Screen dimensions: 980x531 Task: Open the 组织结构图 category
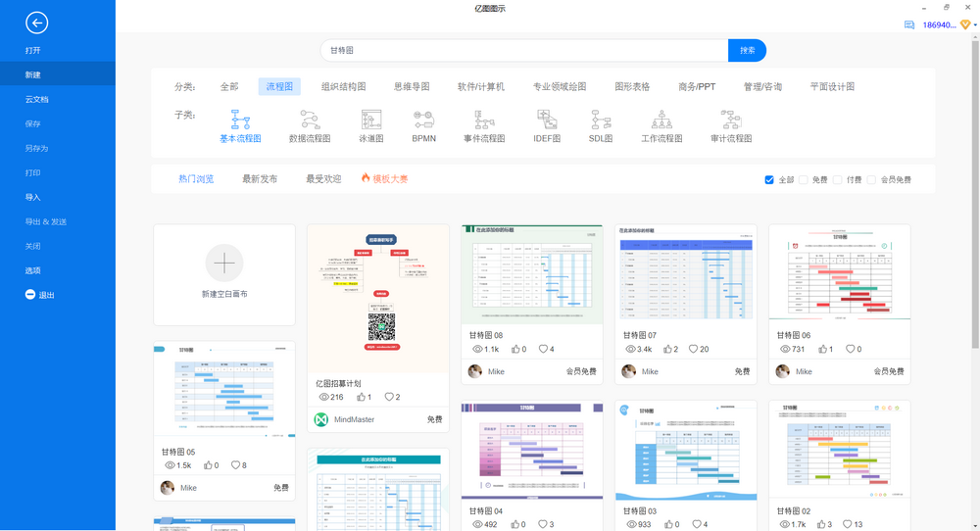(343, 86)
